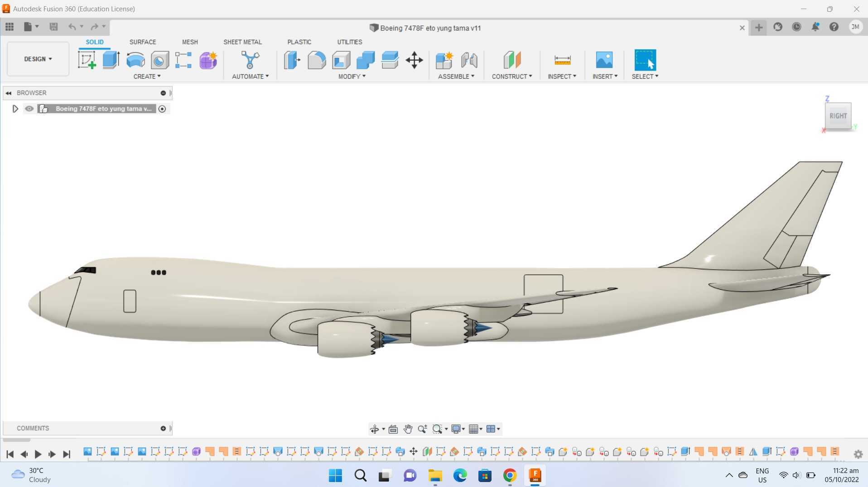
Task: Click the Joint tool icon
Action: click(x=469, y=60)
